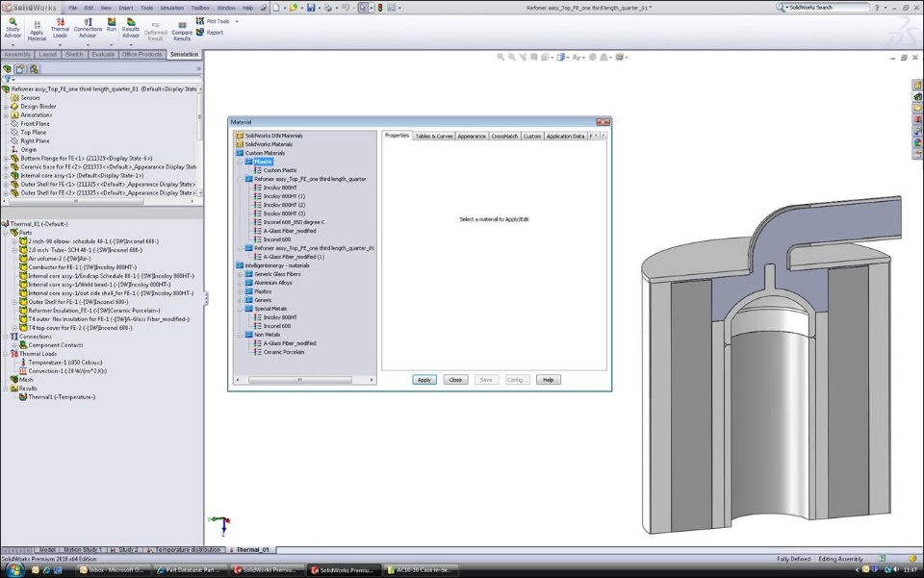
Task: Open the Results Advisor tool
Action: (131, 28)
